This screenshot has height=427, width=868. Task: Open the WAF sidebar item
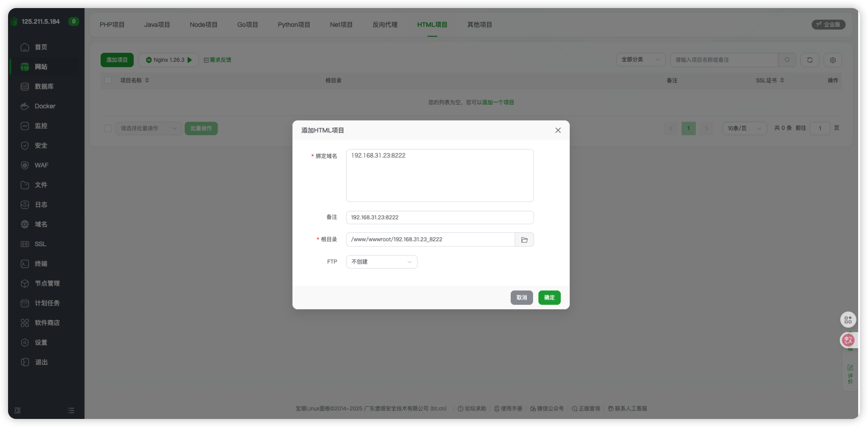click(x=41, y=165)
